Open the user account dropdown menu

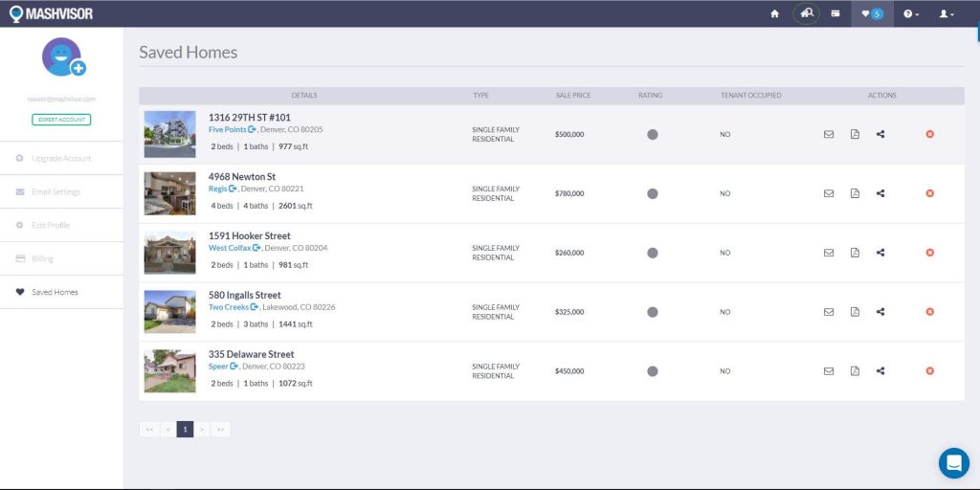click(946, 13)
